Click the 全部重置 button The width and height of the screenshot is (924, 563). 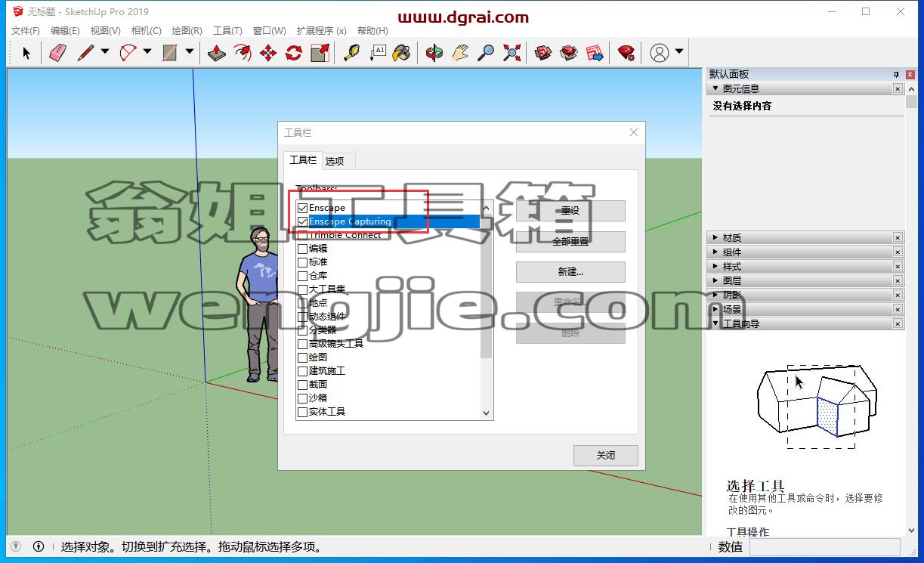click(x=570, y=242)
